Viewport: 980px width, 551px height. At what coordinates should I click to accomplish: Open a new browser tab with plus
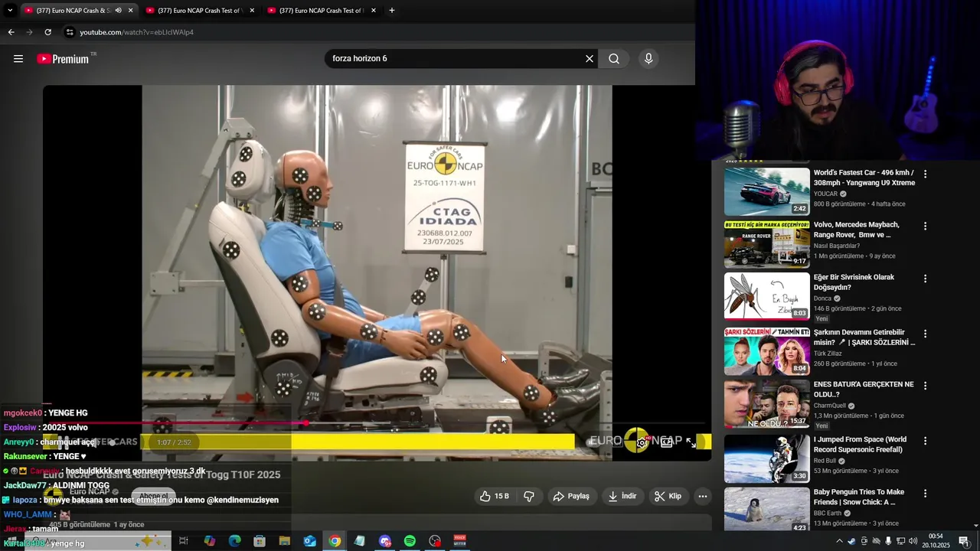[x=392, y=11]
